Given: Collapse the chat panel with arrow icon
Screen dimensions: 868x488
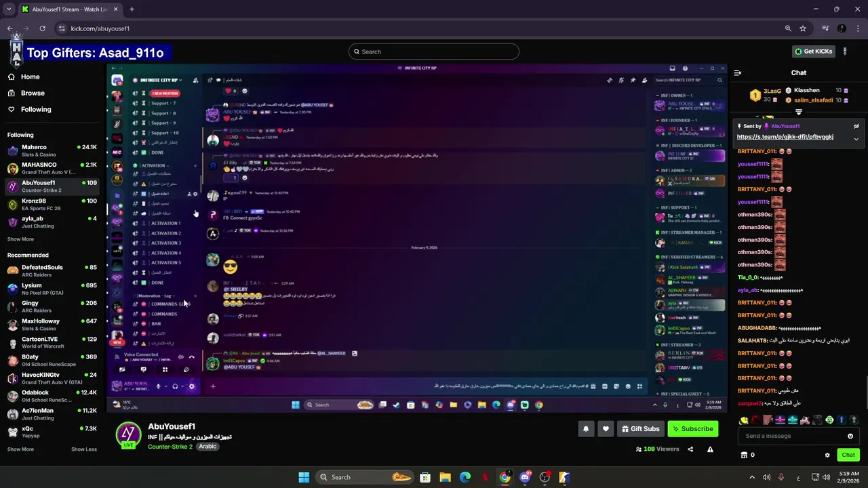Looking at the screenshot, I should pyautogui.click(x=738, y=73).
